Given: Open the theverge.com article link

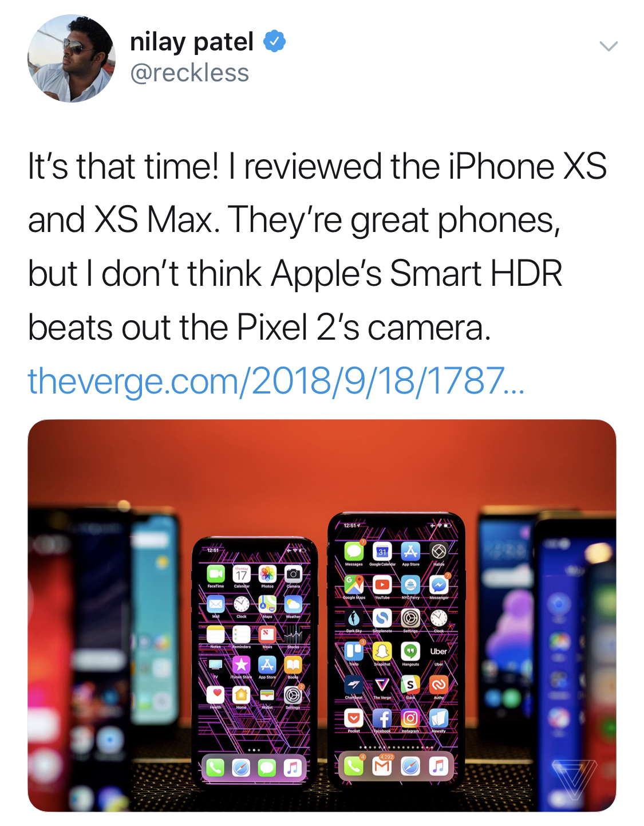Looking at the screenshot, I should pos(276,381).
